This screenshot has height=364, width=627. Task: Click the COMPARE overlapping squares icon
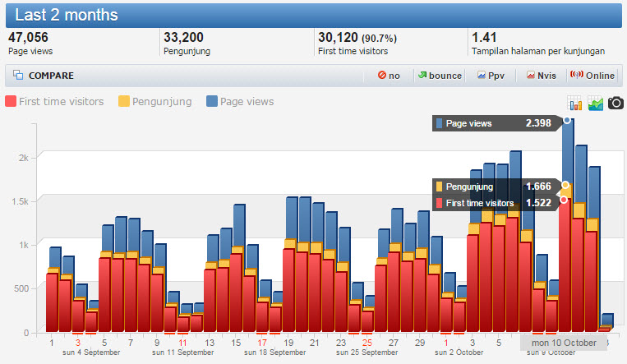pyautogui.click(x=18, y=75)
